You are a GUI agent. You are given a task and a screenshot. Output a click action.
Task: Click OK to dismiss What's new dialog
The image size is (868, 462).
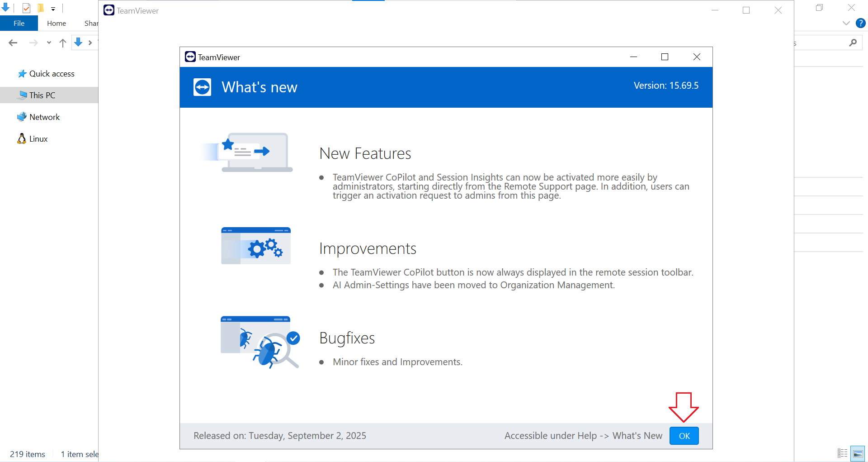pyautogui.click(x=684, y=436)
